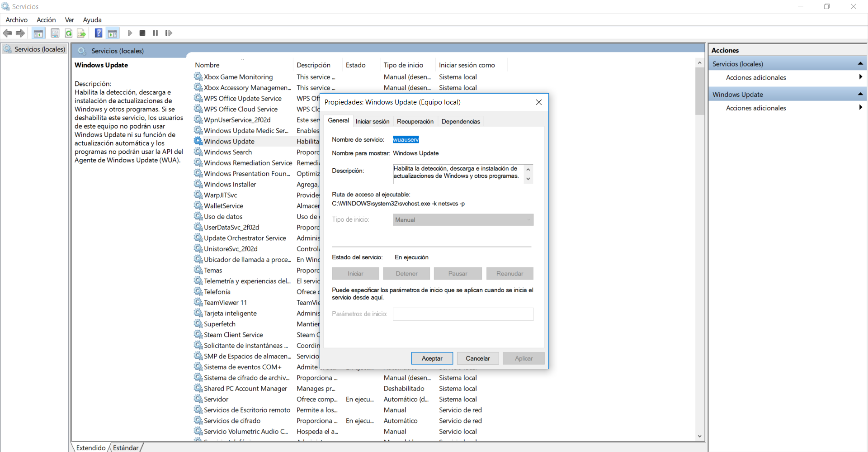Open the Acción menu

click(46, 20)
